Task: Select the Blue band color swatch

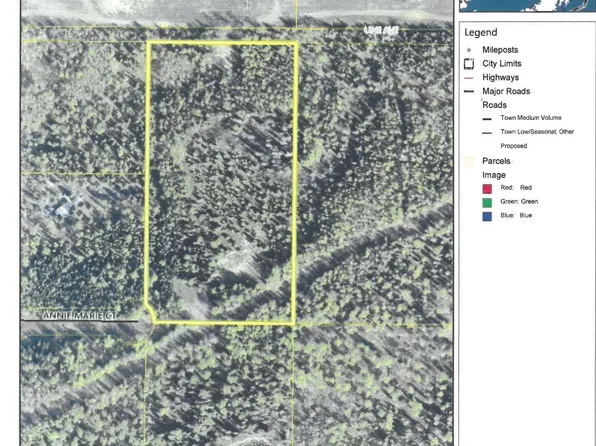Action: tap(487, 216)
